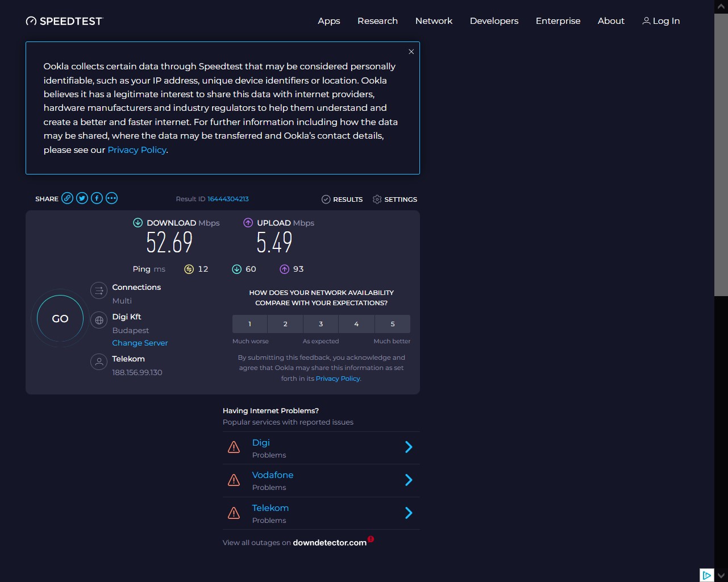The width and height of the screenshot is (728, 582).
Task: Share result on Twitter
Action: pyautogui.click(x=82, y=198)
